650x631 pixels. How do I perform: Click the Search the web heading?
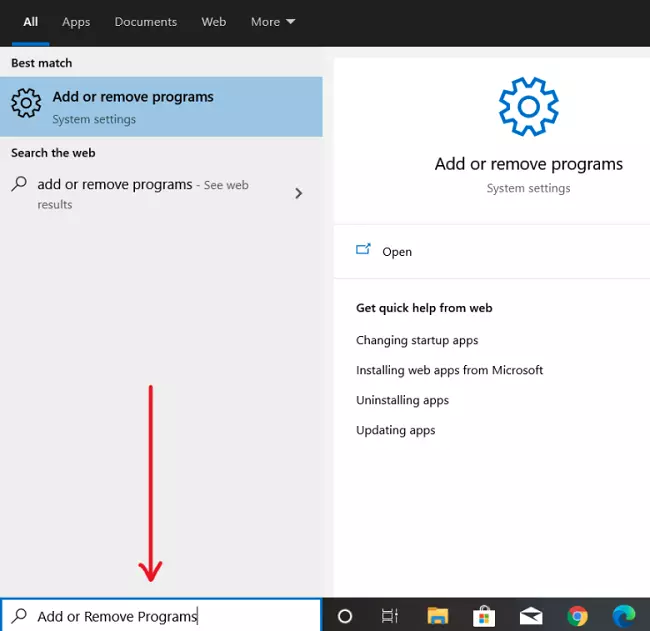point(53,153)
